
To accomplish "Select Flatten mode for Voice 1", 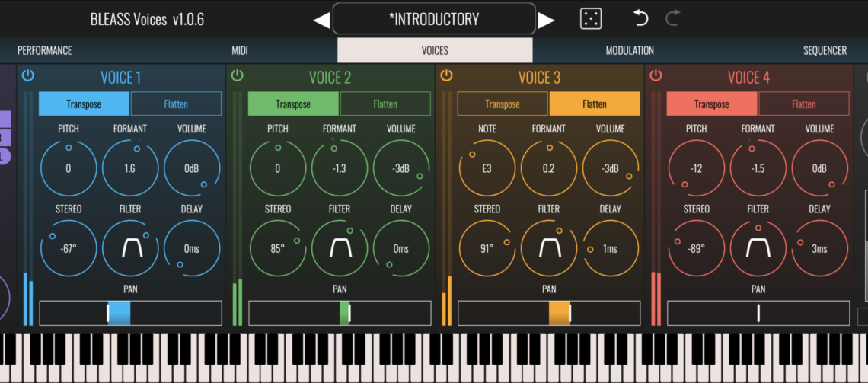I will tap(176, 104).
